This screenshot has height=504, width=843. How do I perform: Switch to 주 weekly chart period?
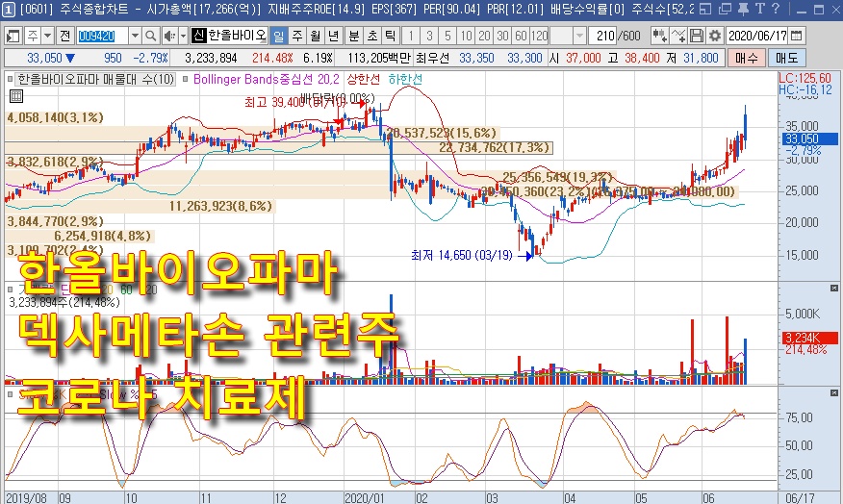[297, 36]
